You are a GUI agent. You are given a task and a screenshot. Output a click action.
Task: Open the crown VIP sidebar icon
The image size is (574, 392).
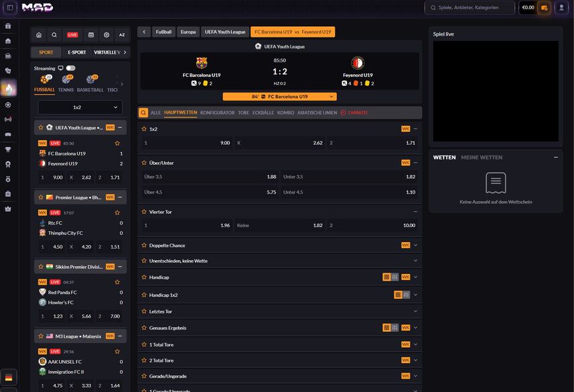tap(8, 209)
